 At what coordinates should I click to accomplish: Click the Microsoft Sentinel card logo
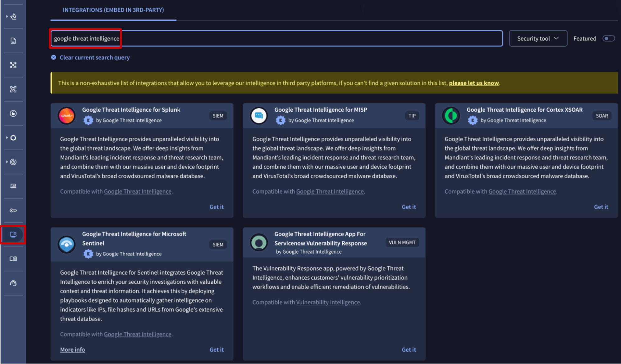coord(67,245)
